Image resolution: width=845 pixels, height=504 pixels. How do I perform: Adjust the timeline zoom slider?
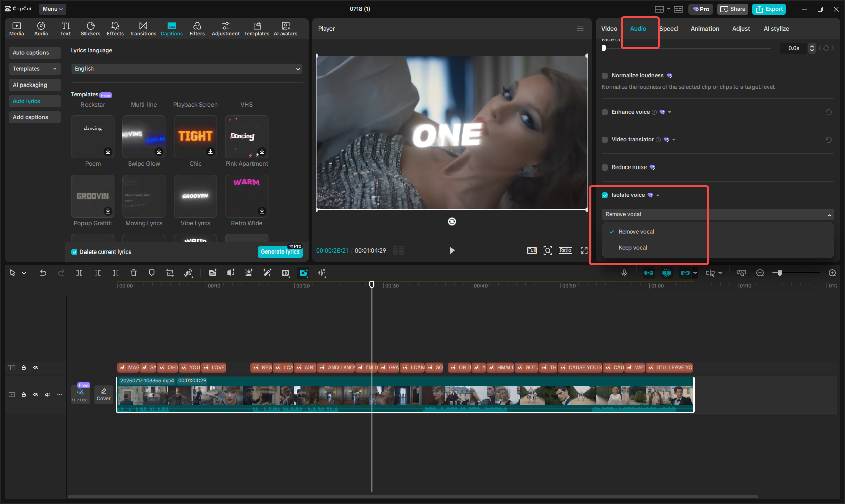coord(779,273)
